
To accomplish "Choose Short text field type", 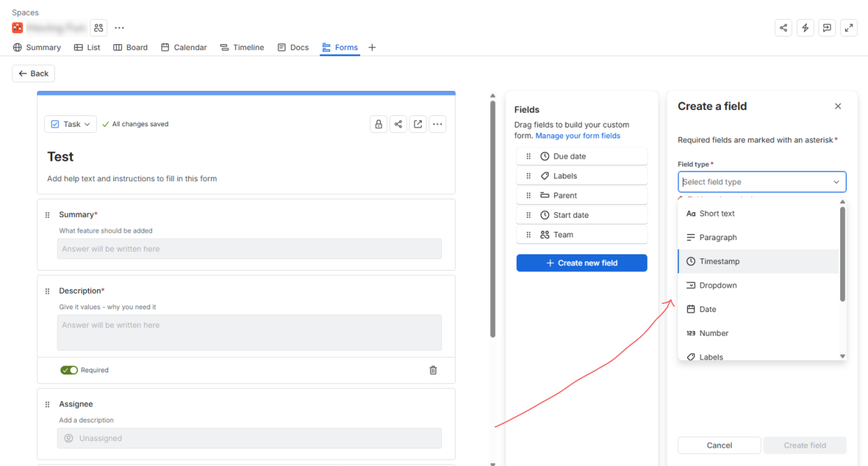I will [758, 214].
